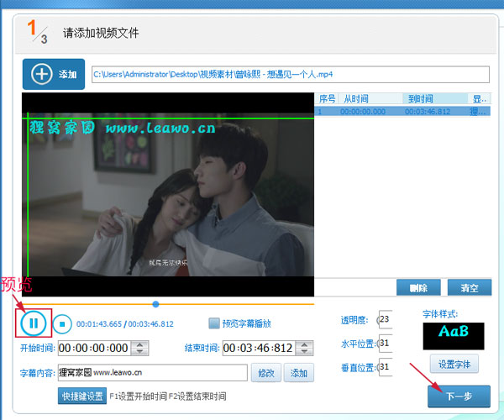Open 快捷键设置 shortcut settings
The image size is (504, 420).
pos(82,396)
